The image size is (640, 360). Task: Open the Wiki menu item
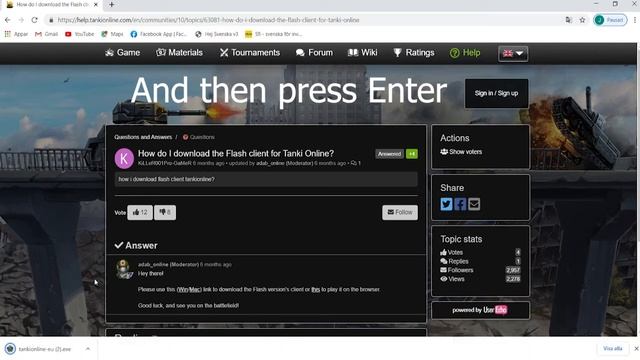(362, 53)
